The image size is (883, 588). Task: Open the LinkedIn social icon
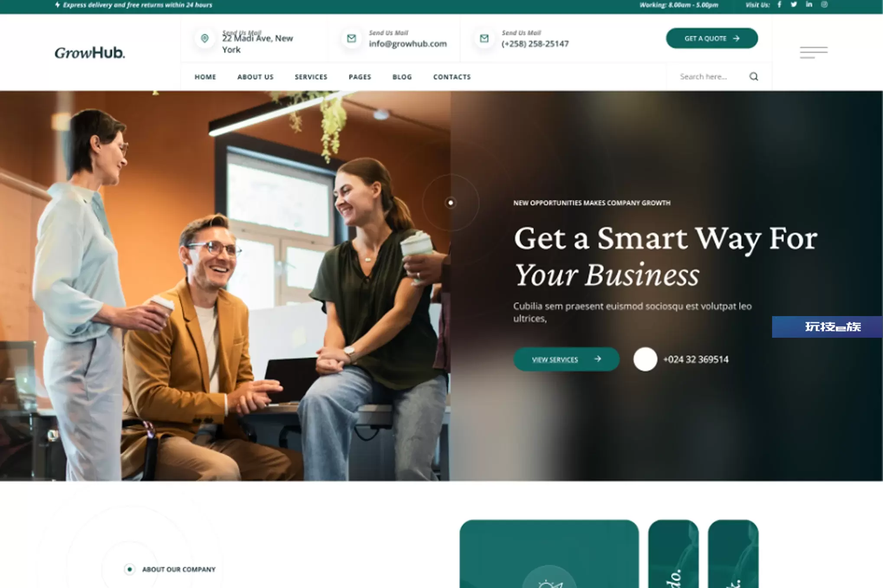809,4
